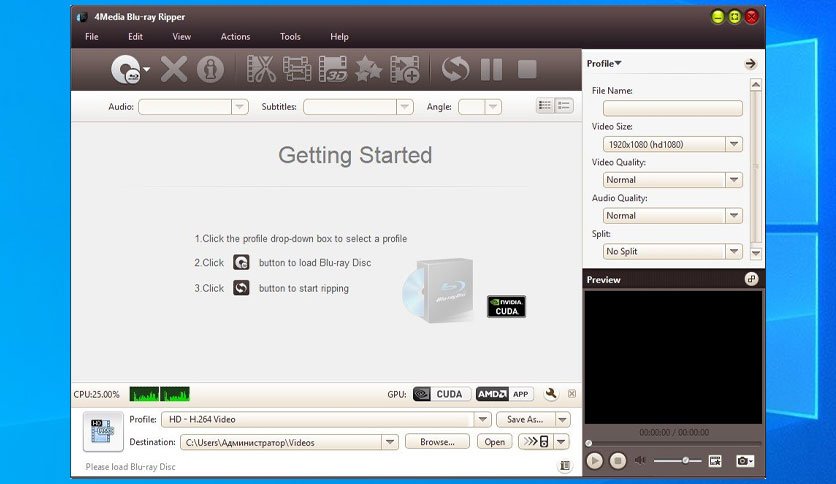Image resolution: width=836 pixels, height=484 pixels.
Task: Click the CPU usage graph
Action: (x=159, y=394)
